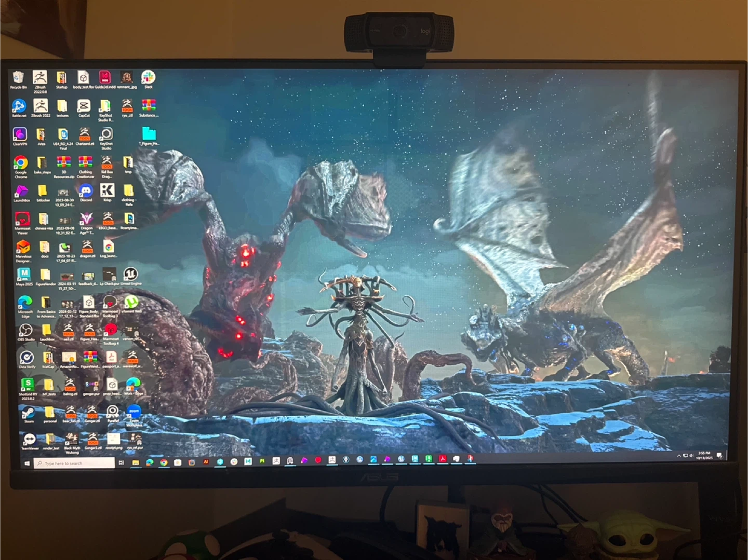
Task: Select the Recycle Bin icon
Action: pyautogui.click(x=18, y=78)
